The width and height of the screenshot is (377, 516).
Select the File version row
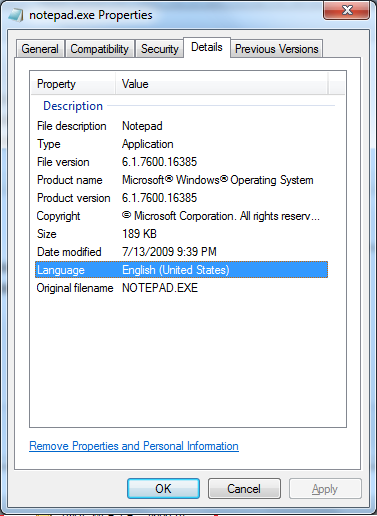[181, 162]
